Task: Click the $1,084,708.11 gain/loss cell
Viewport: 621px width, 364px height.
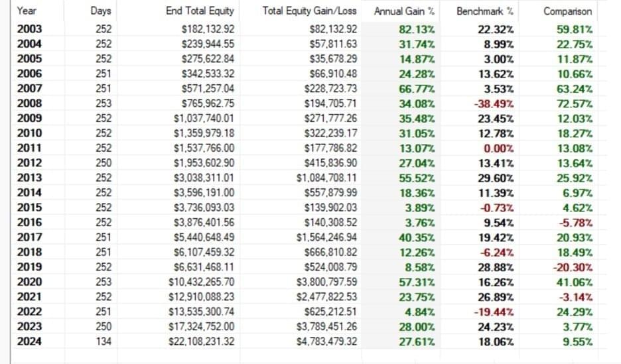Action: coord(326,178)
